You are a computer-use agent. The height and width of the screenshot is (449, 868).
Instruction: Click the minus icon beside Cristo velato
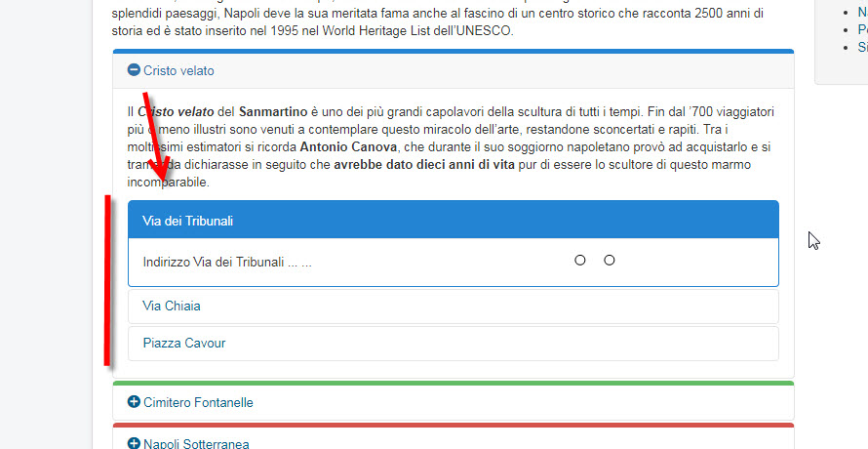134,70
